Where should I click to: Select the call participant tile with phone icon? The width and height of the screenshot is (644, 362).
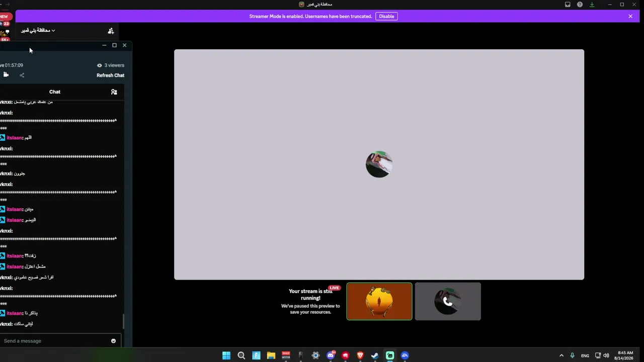pos(448,301)
